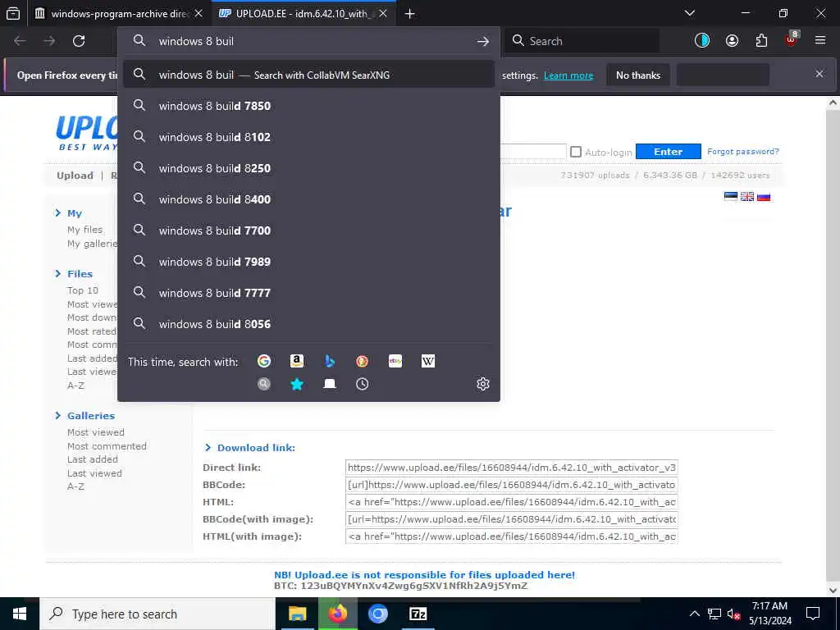This screenshot has height=630, width=840.
Task: Search this time with eBay
Action: (395, 361)
